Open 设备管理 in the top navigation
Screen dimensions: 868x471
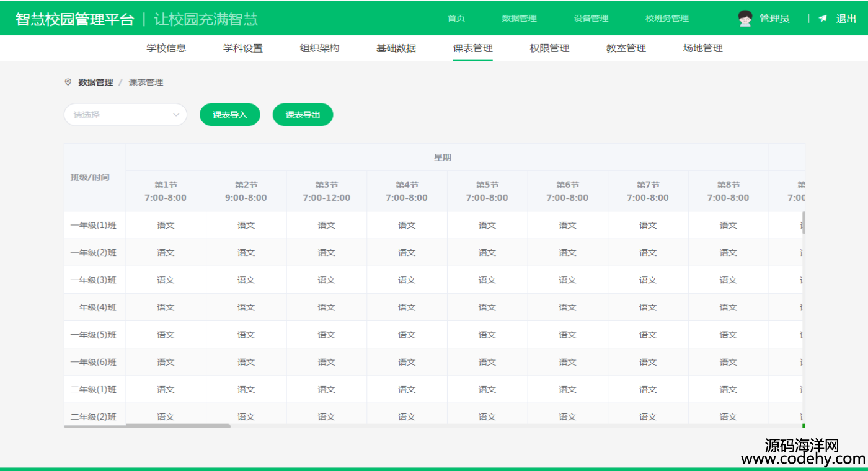click(x=591, y=19)
